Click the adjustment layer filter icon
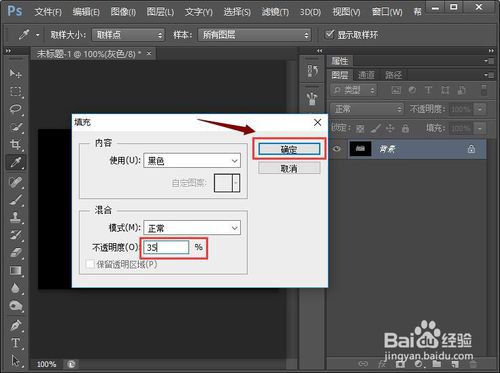Image resolution: width=500 pixels, height=373 pixels. click(x=412, y=90)
